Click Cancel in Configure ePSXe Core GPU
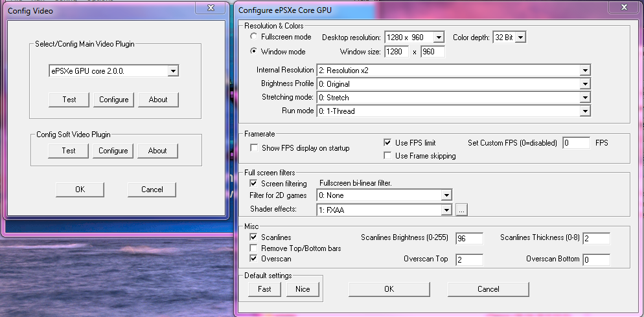 click(489, 289)
